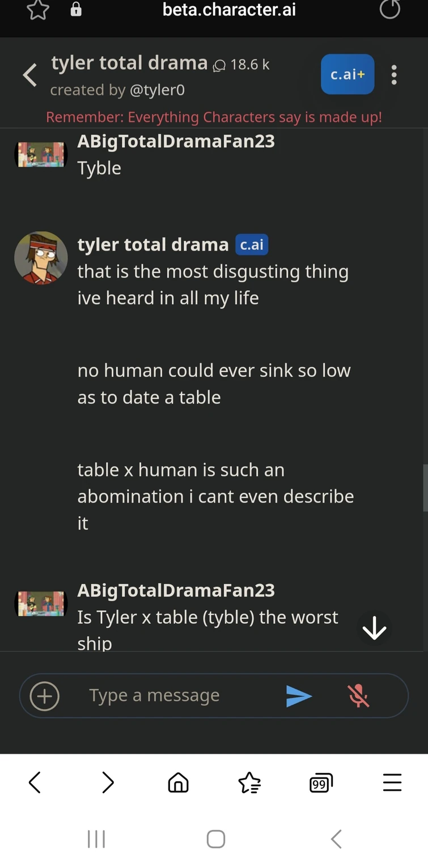Reload the page

[x=389, y=10]
